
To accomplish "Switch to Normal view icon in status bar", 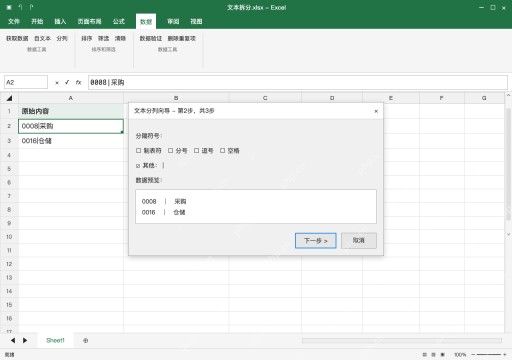I will (x=425, y=355).
